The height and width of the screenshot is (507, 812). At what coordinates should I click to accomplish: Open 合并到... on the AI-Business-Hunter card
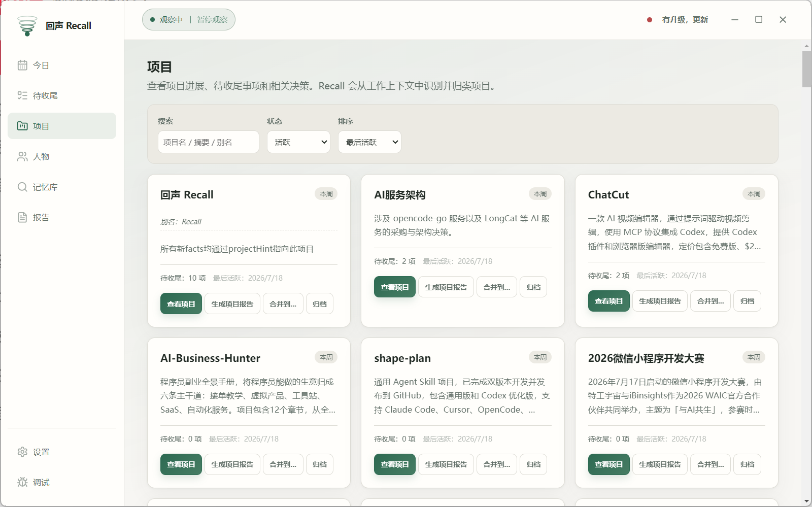click(x=283, y=464)
